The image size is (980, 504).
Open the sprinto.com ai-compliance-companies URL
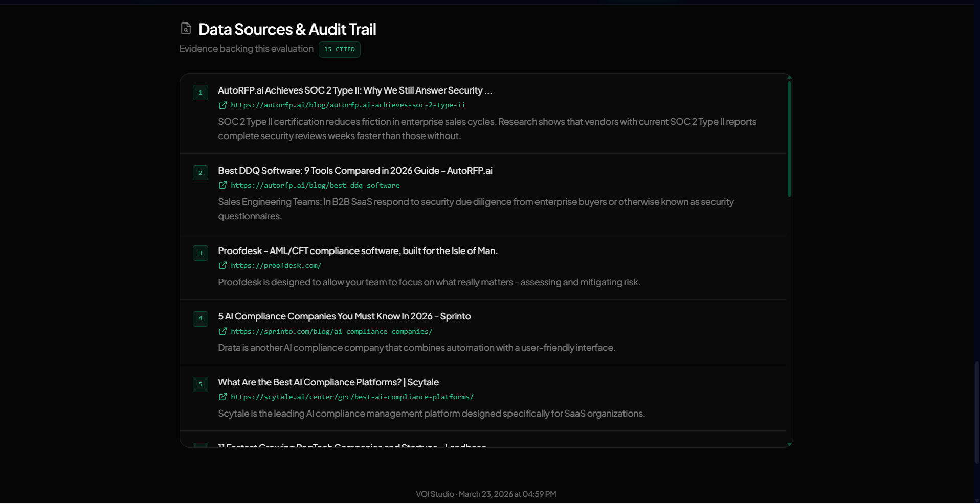tap(331, 332)
